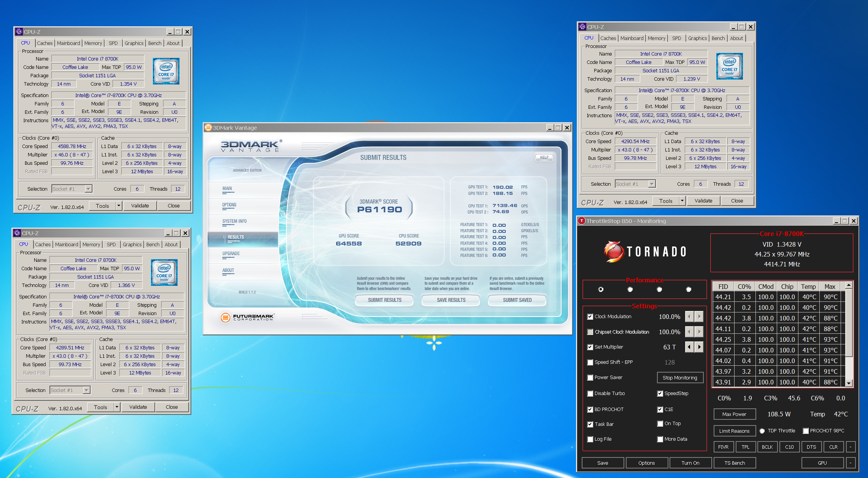Open the Graphics tab in top-right CPU-Z
Screen dimensions: 868x478
pos(697,38)
